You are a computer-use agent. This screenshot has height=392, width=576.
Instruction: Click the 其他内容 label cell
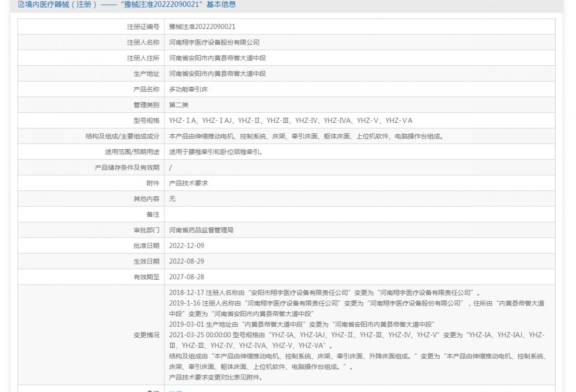(91, 199)
